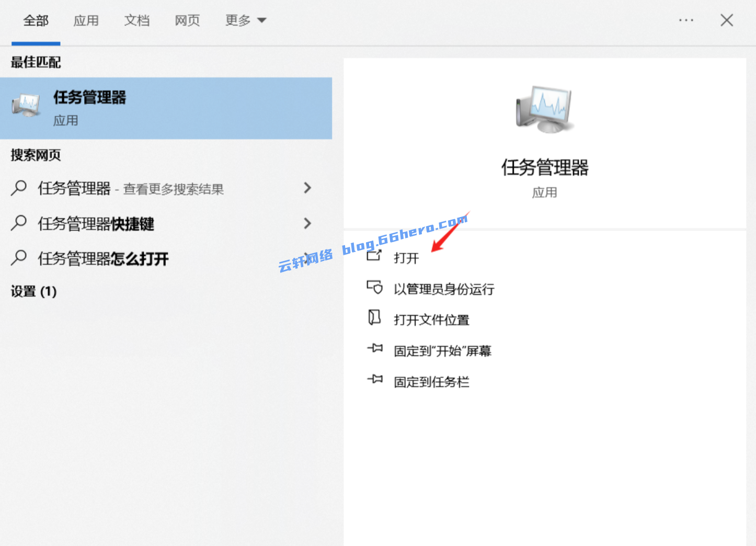Choose 以管理员身份运行
The width and height of the screenshot is (756, 546).
coord(444,289)
